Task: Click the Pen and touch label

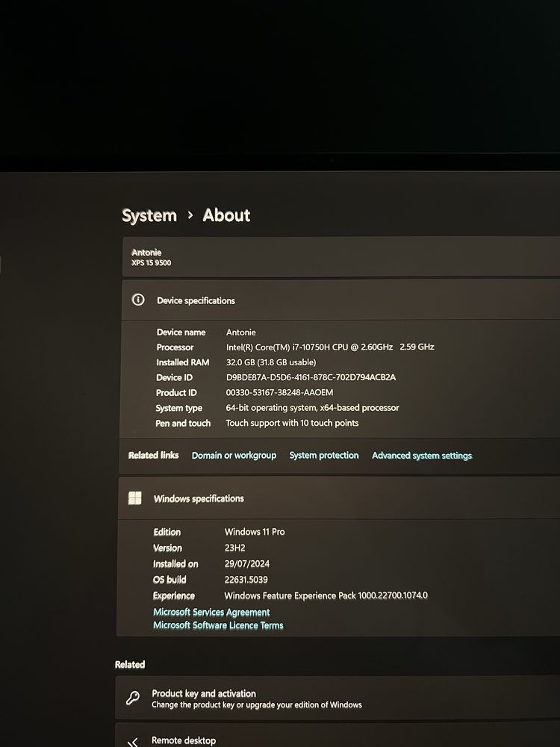Action: (x=183, y=423)
